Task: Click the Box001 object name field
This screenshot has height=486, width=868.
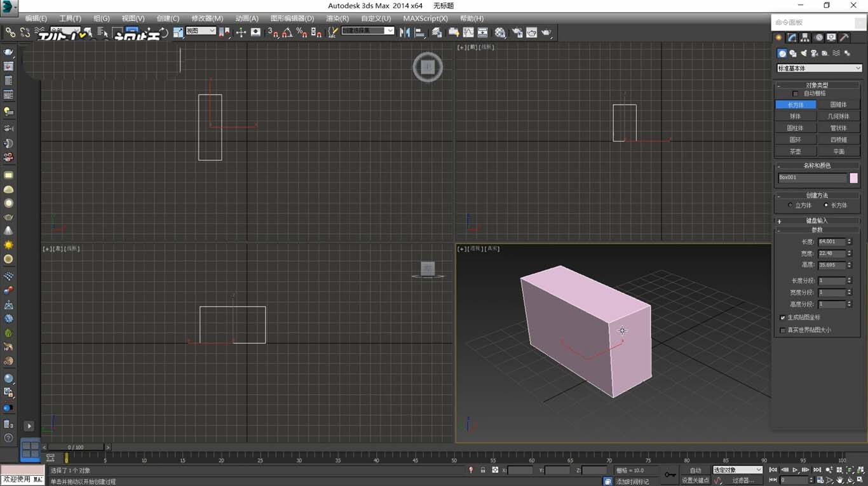Action: click(812, 178)
